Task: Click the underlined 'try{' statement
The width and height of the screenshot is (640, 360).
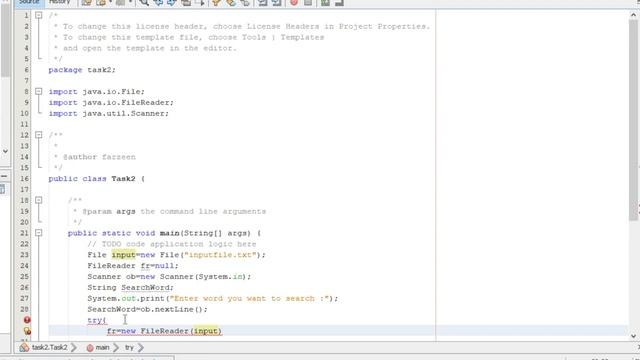Action: [x=97, y=320]
